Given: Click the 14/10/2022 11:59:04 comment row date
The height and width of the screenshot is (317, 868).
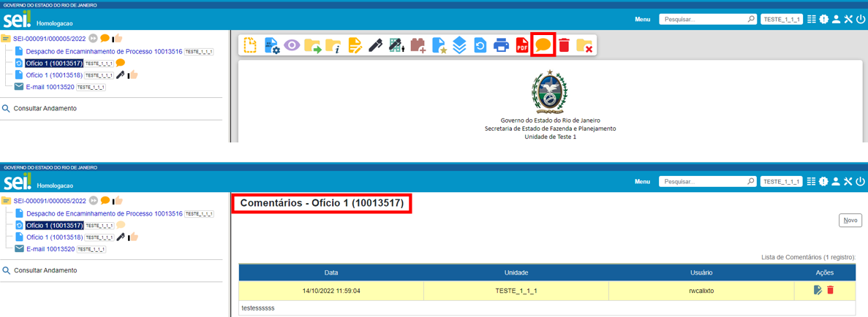Looking at the screenshot, I should pos(331,291).
